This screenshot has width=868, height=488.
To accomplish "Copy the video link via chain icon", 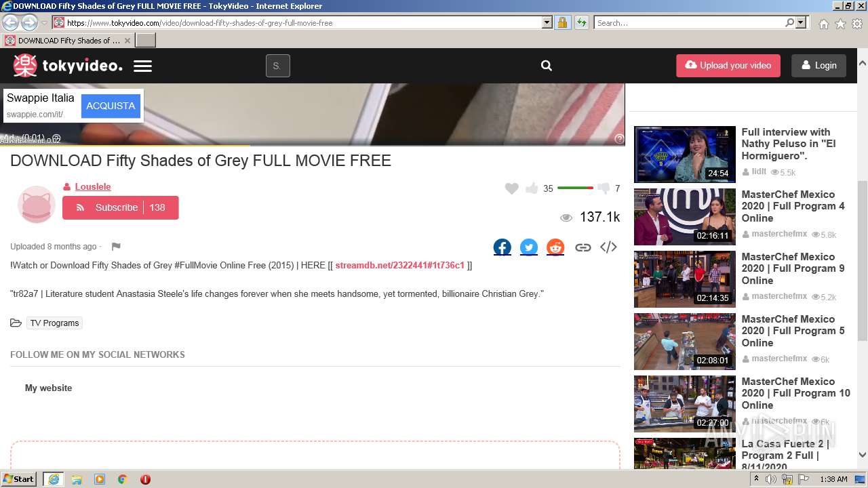I will pos(583,247).
